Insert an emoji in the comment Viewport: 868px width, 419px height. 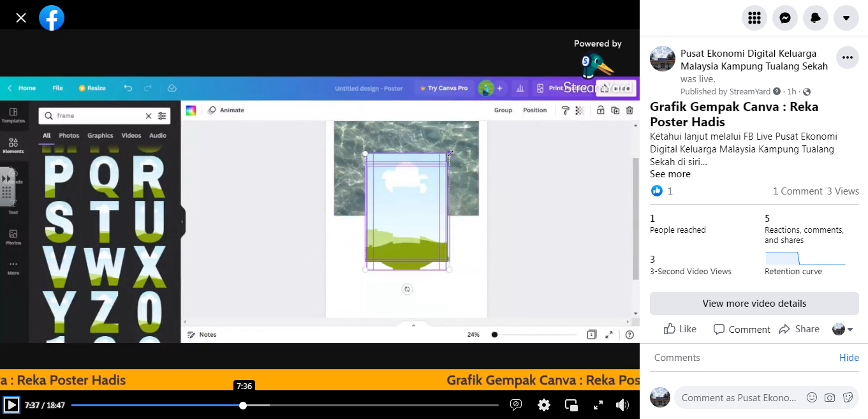coord(812,397)
